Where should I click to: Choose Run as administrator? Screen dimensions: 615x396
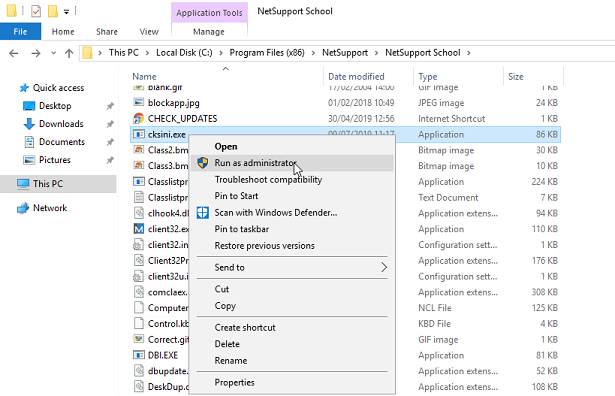coord(292,163)
